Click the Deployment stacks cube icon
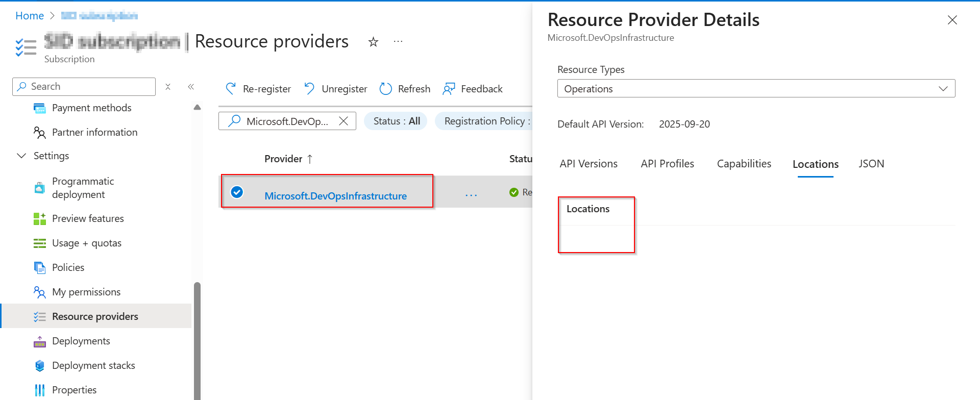Viewport: 980px width, 400px height. 39,366
